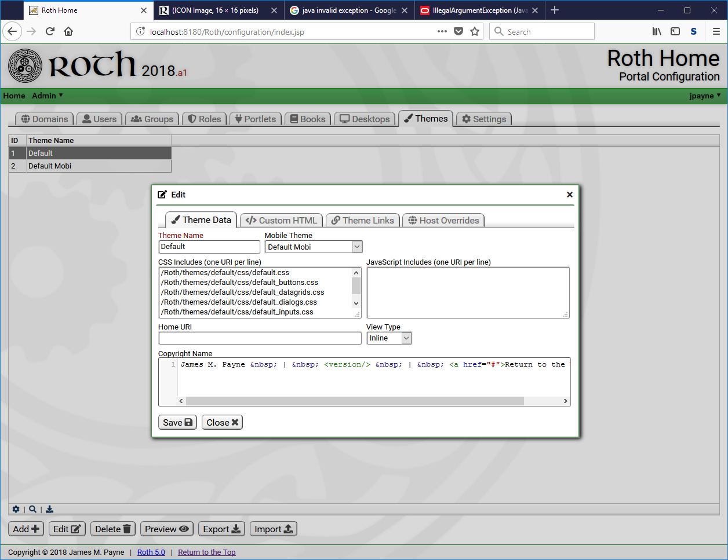This screenshot has height=560, width=728.
Task: Click the magnifier search icon below the grid
Action: (x=33, y=509)
